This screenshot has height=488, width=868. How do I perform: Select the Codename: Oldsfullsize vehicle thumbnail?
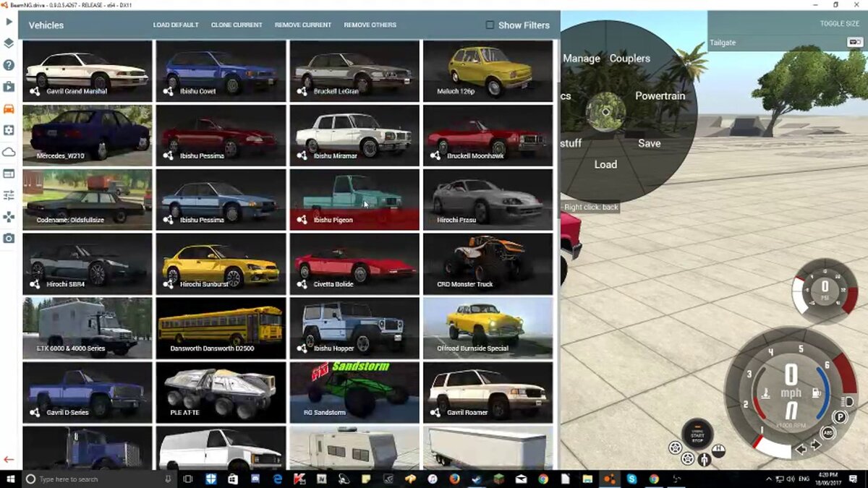pyautogui.click(x=88, y=200)
